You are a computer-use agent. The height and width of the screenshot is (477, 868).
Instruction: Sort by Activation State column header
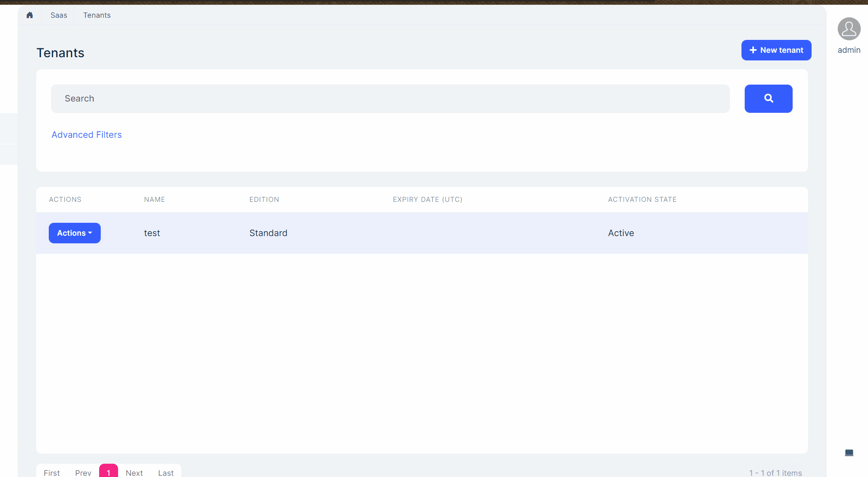642,199
